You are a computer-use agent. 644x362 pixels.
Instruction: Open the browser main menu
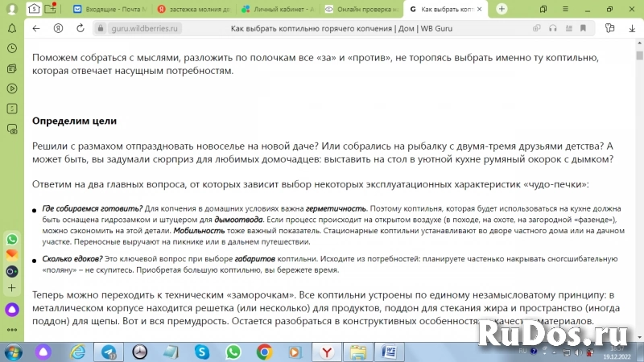click(x=566, y=9)
